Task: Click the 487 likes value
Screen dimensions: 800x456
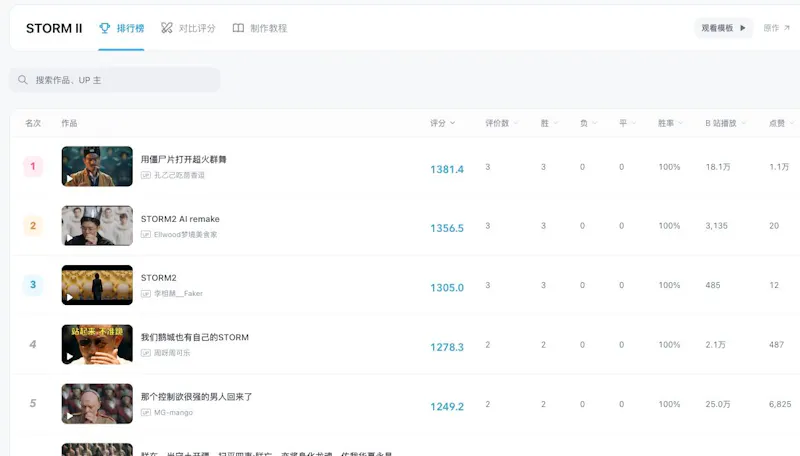Action: click(777, 345)
